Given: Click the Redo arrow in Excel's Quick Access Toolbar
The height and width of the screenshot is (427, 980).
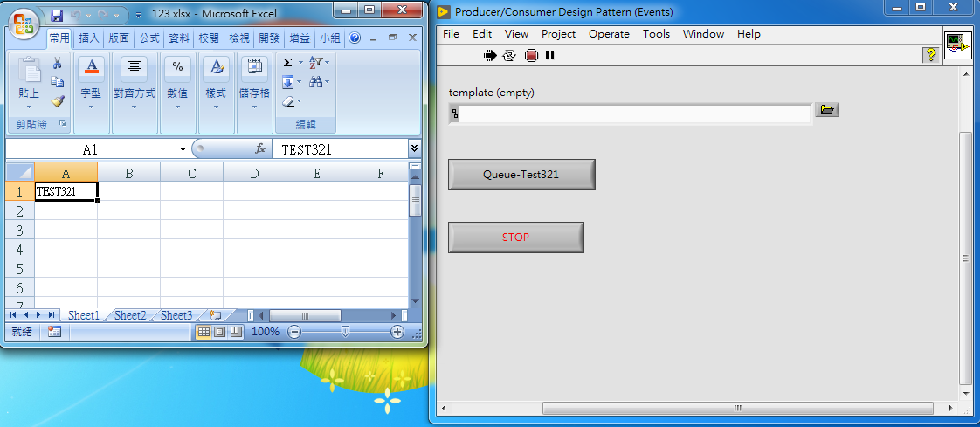Looking at the screenshot, I should point(104,14).
